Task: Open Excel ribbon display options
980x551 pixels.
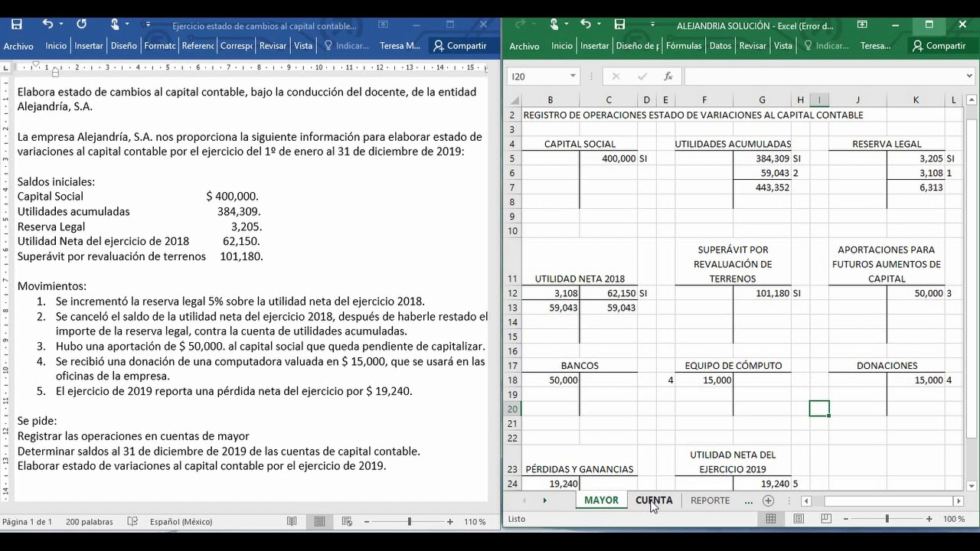Action: [x=863, y=25]
